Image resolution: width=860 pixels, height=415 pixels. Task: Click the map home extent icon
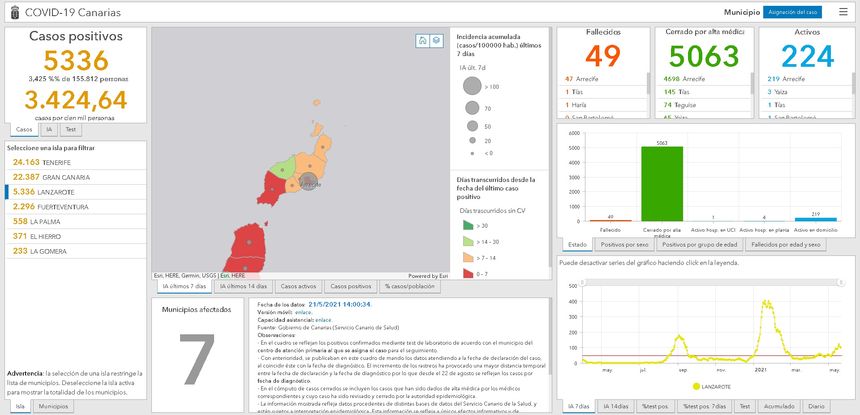tap(423, 40)
